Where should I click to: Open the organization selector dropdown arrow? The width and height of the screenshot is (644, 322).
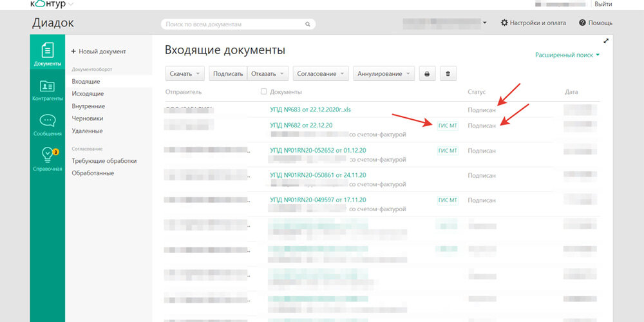(x=485, y=23)
